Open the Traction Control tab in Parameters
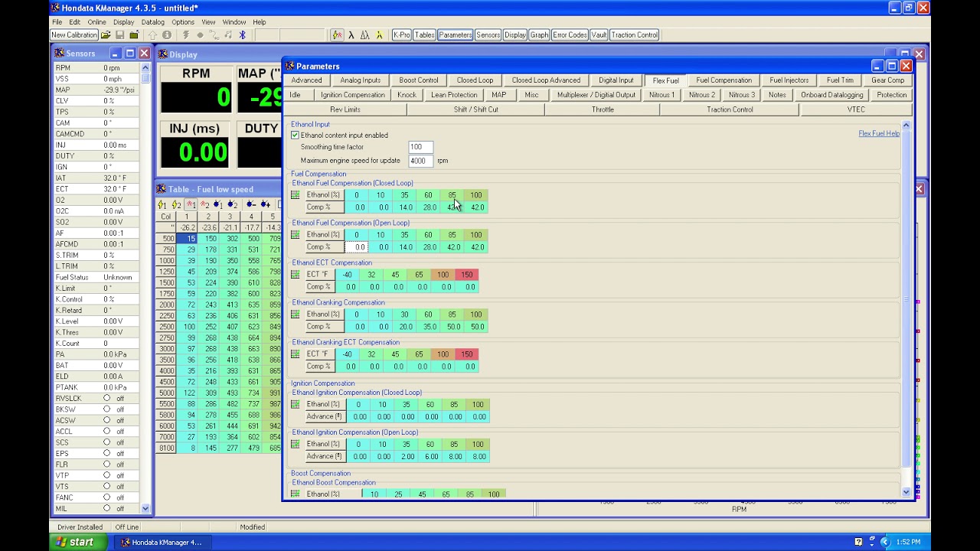 coord(730,109)
